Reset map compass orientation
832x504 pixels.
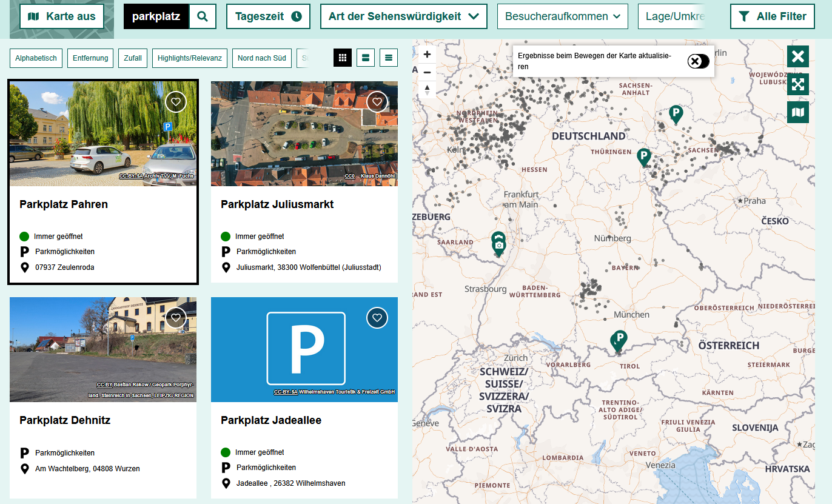pos(427,90)
